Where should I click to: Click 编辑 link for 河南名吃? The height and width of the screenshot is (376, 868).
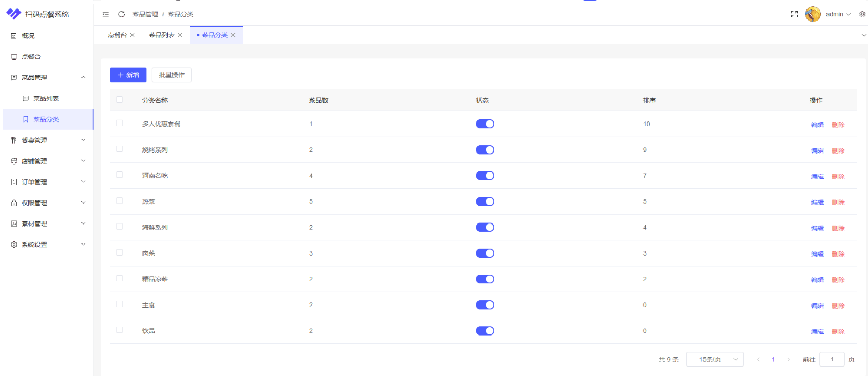tap(817, 177)
